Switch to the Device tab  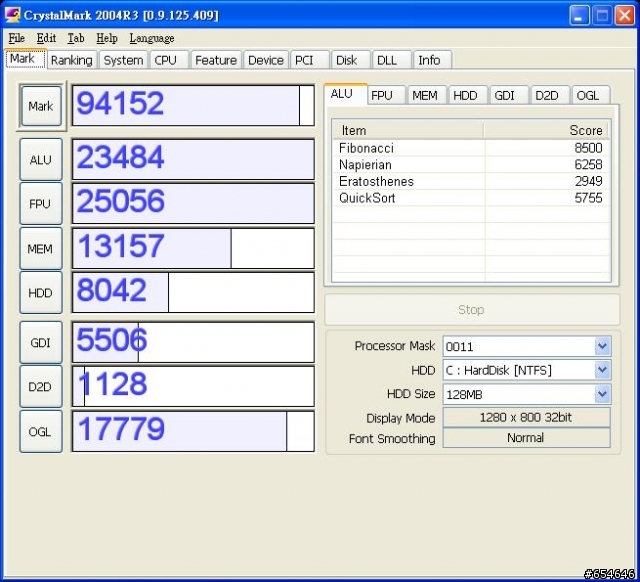[x=266, y=60]
